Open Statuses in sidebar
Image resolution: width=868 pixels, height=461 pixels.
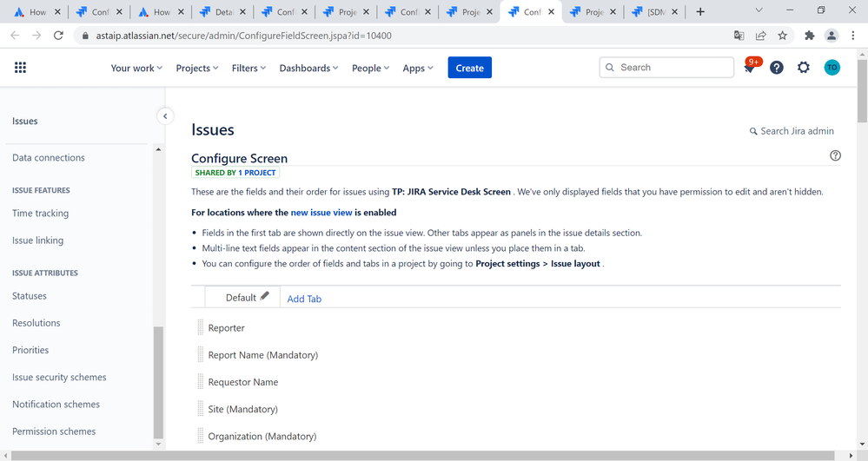30,296
